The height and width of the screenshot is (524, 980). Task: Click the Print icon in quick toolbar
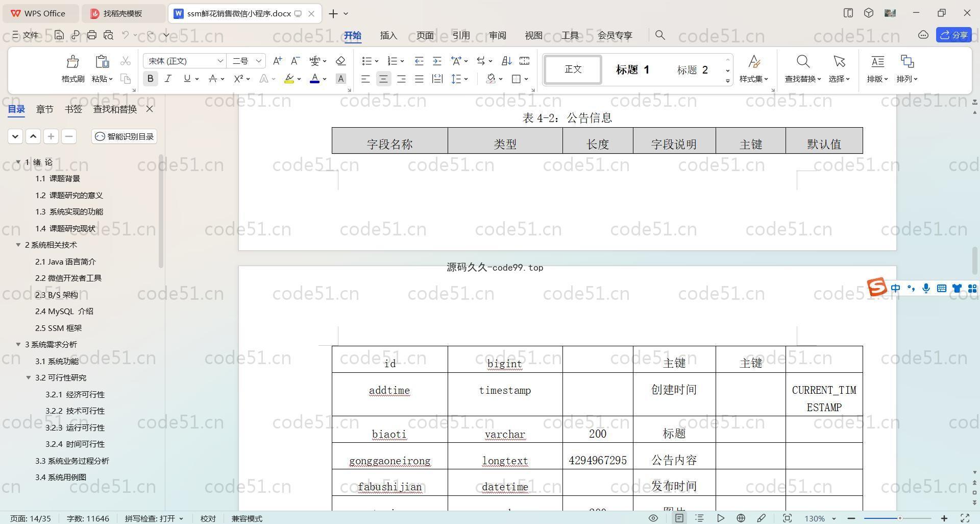point(92,35)
